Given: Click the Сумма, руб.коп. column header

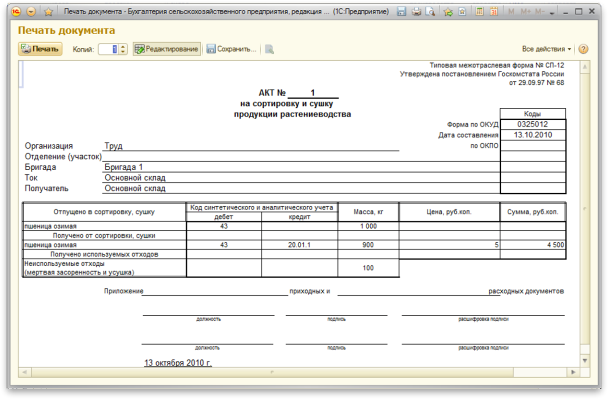Looking at the screenshot, I should pos(533,212).
